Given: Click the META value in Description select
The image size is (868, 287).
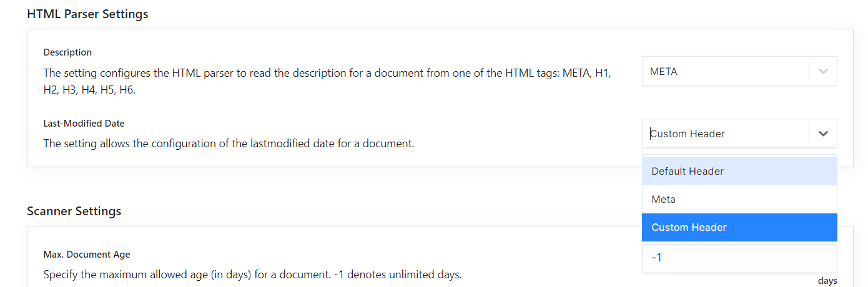Looking at the screenshot, I should 664,71.
